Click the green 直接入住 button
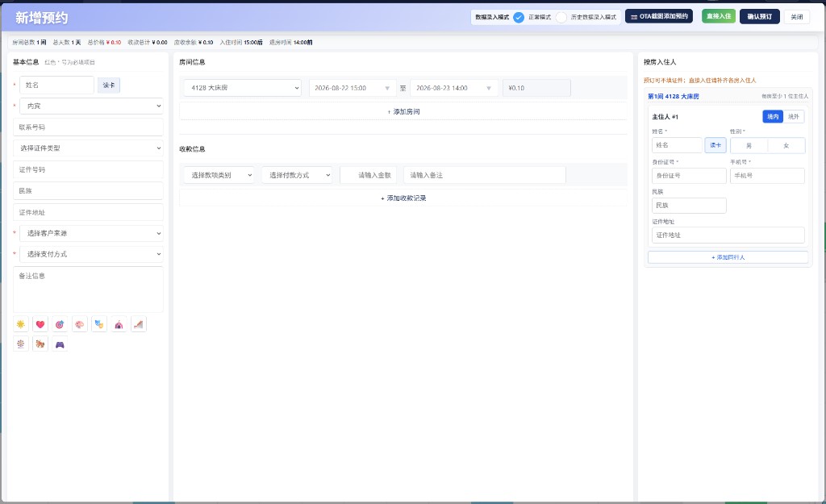Viewport: 826px width, 504px height. click(x=719, y=16)
